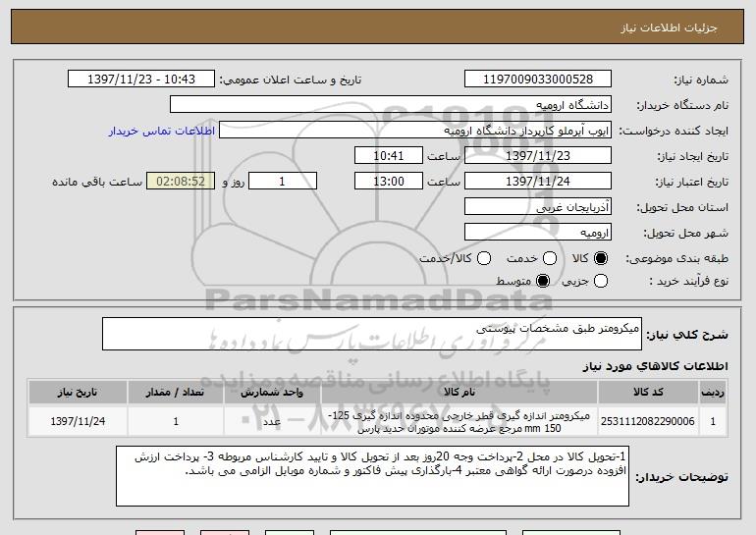Click the validity time field 13:00
This screenshot has height=535, width=756.
point(389,182)
